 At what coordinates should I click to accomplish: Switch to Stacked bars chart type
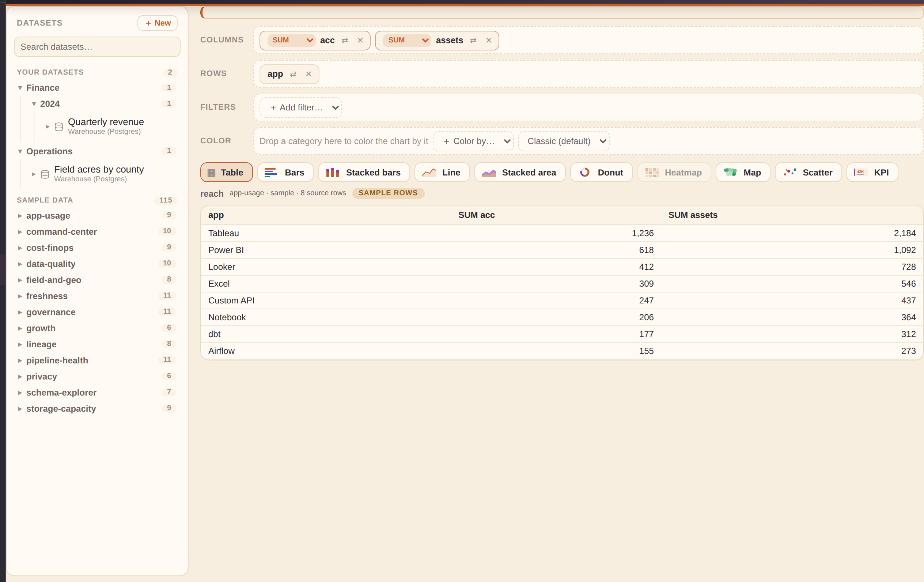(364, 173)
